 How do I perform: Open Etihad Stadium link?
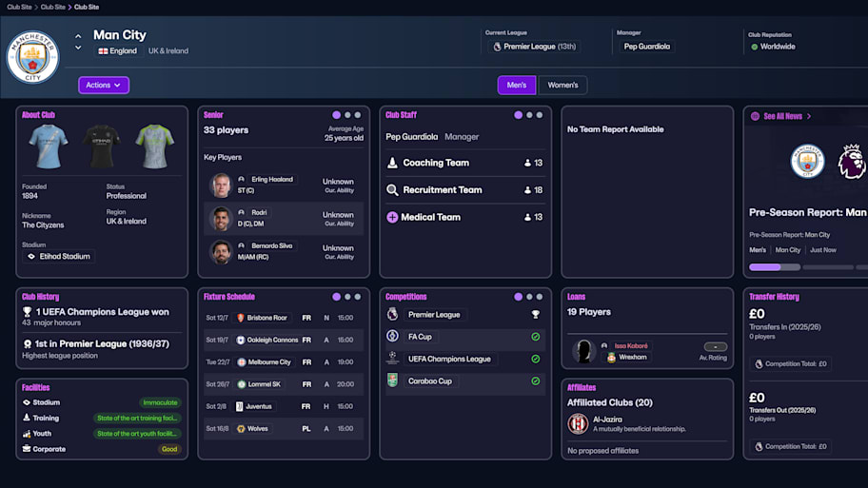click(59, 256)
